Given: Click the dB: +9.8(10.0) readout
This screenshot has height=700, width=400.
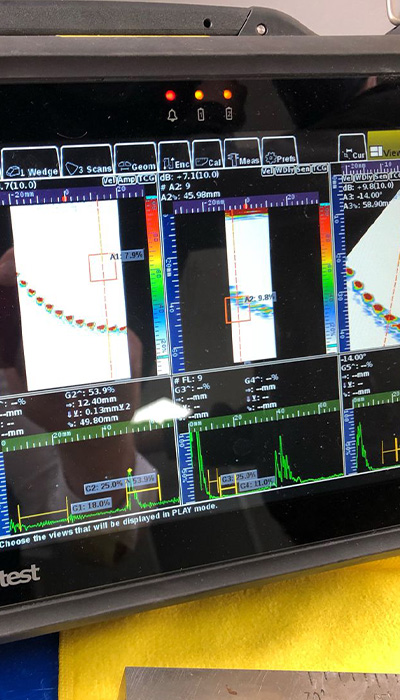Looking at the screenshot, I should coord(366,188).
